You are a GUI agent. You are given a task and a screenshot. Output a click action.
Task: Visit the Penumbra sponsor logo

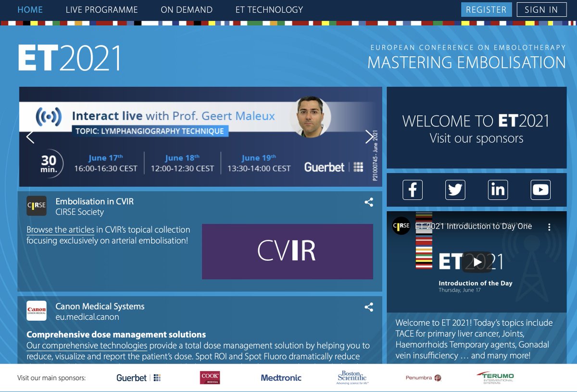424,378
